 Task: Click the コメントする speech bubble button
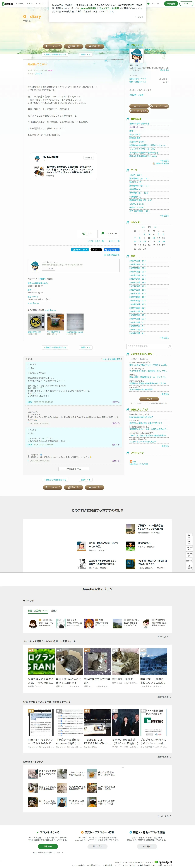pos(109,234)
